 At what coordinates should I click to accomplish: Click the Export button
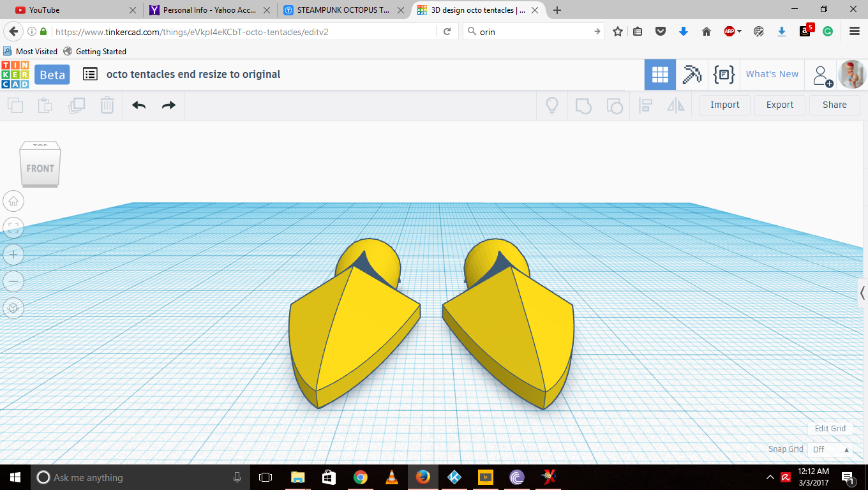(x=780, y=105)
